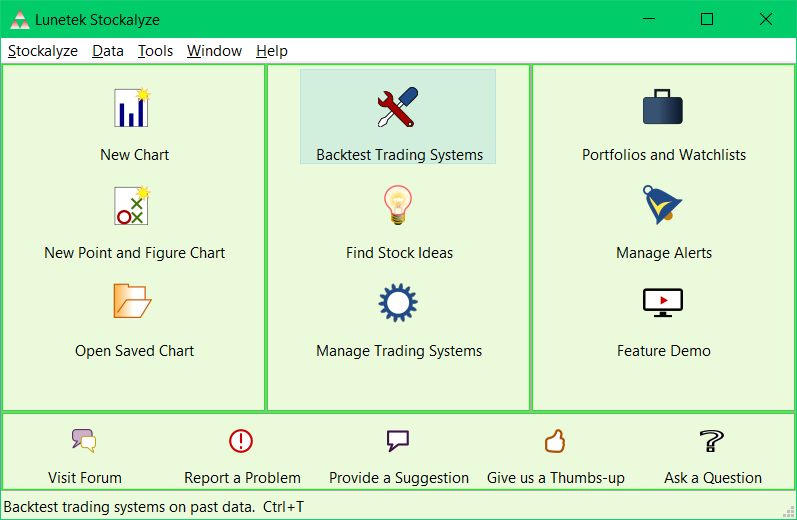Click the Ask a Question mark icon
The image size is (797, 520).
click(712, 441)
